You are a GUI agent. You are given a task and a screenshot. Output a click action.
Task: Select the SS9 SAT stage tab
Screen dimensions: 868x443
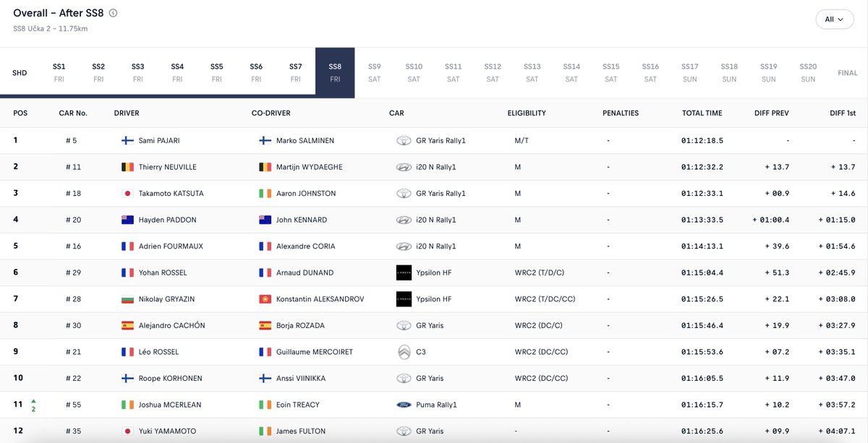coord(374,73)
